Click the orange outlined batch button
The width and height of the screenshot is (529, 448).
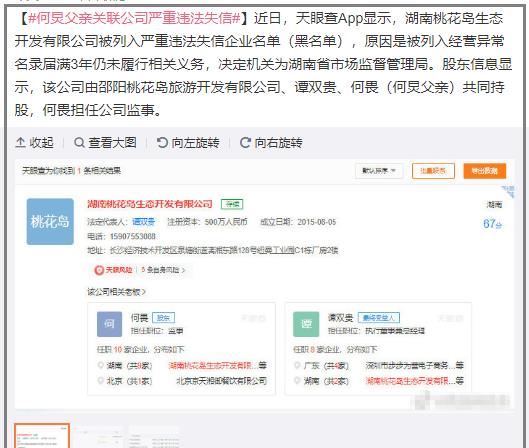433,171
